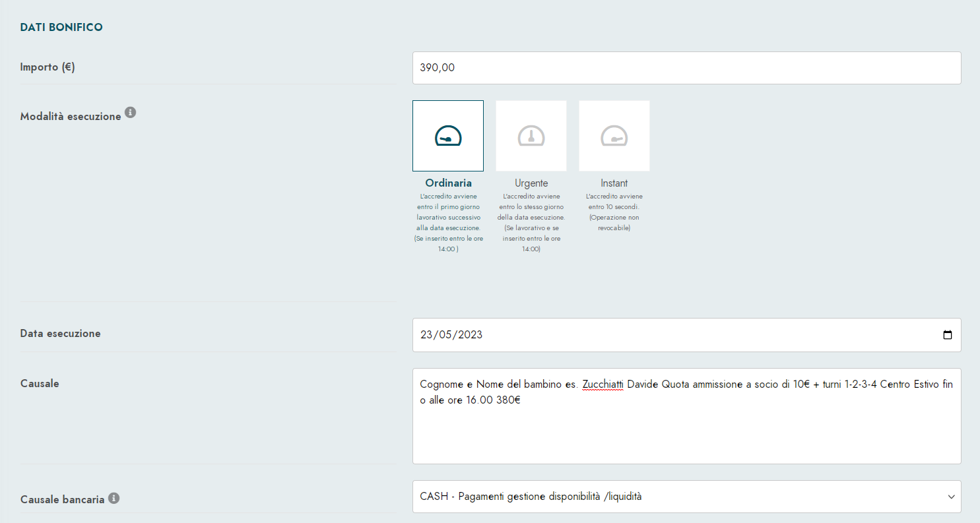Viewport: 980px width, 523px height.
Task: Click inside the Causale text area
Action: (686, 416)
